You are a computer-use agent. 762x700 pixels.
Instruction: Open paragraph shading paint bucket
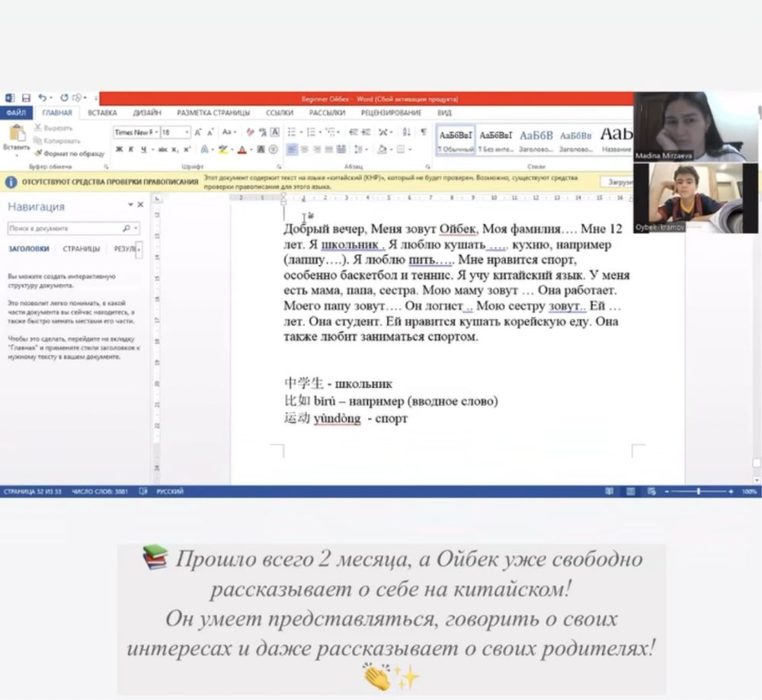(x=382, y=149)
